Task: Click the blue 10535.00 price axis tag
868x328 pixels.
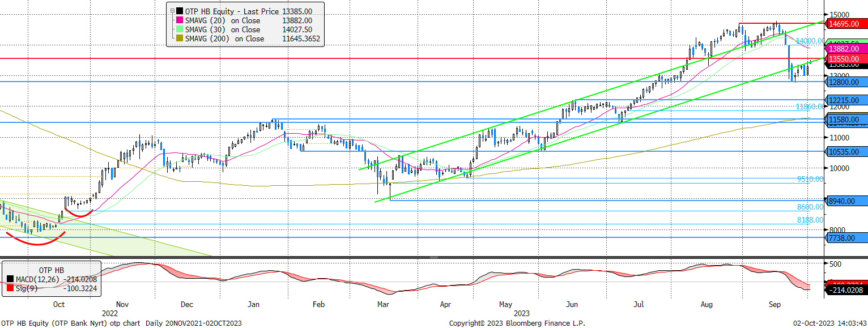Action: point(846,152)
